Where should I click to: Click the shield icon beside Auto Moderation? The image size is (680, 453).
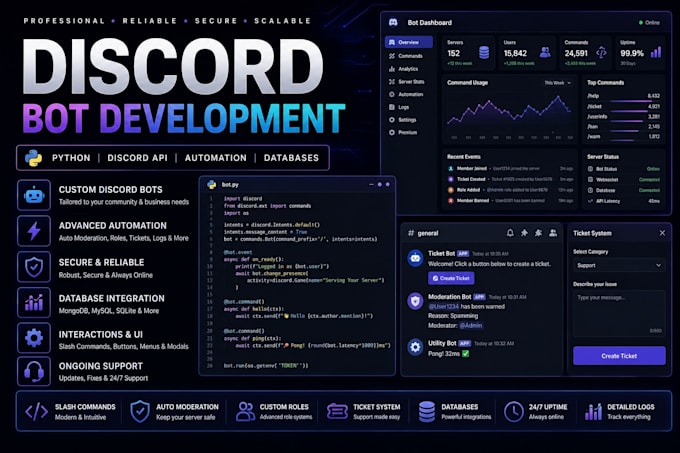[x=140, y=411]
